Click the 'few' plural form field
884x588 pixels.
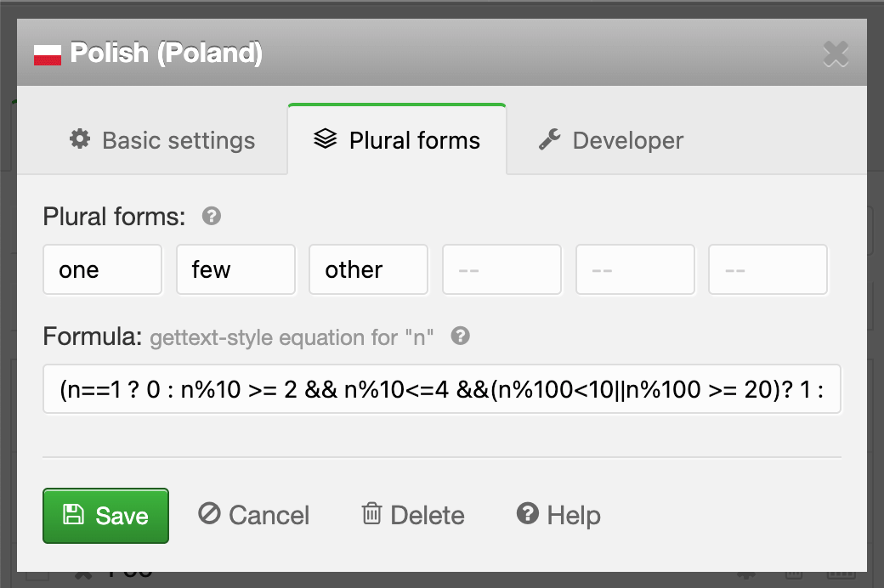235,270
